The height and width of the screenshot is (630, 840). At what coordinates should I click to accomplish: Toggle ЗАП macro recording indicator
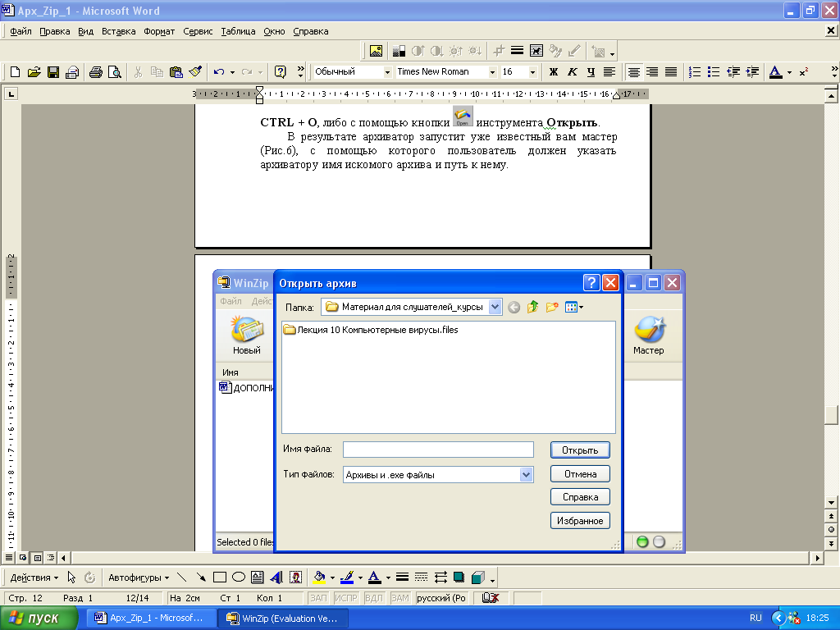tap(318, 598)
